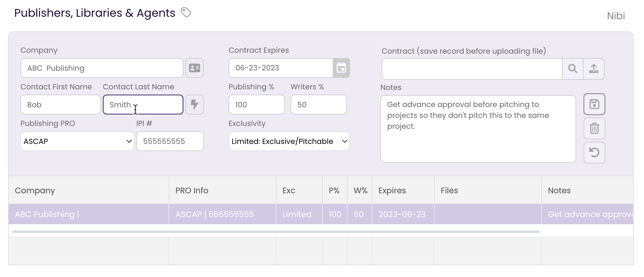Open the contact card icon next to Company
The height and width of the screenshot is (277, 644).
pos(195,68)
